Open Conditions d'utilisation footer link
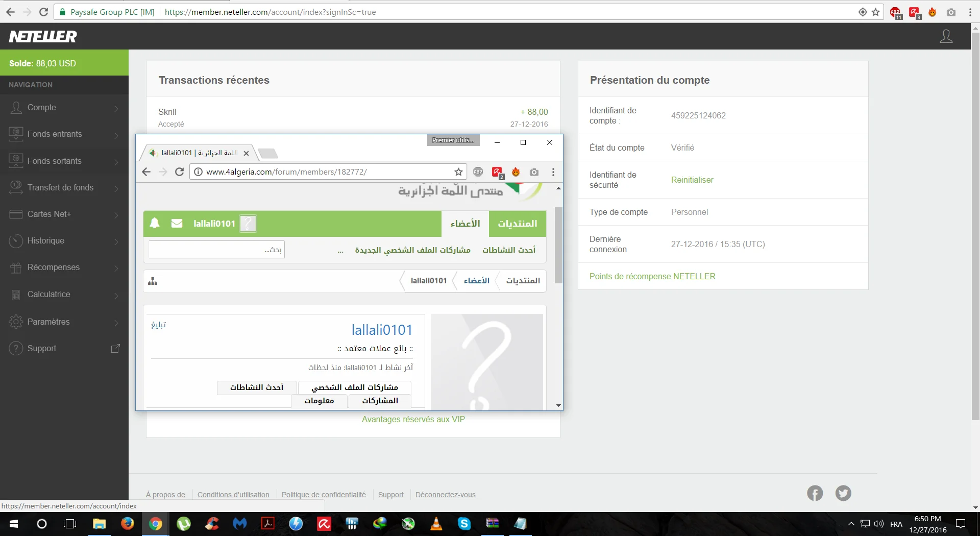Image resolution: width=980 pixels, height=536 pixels. 233,495
